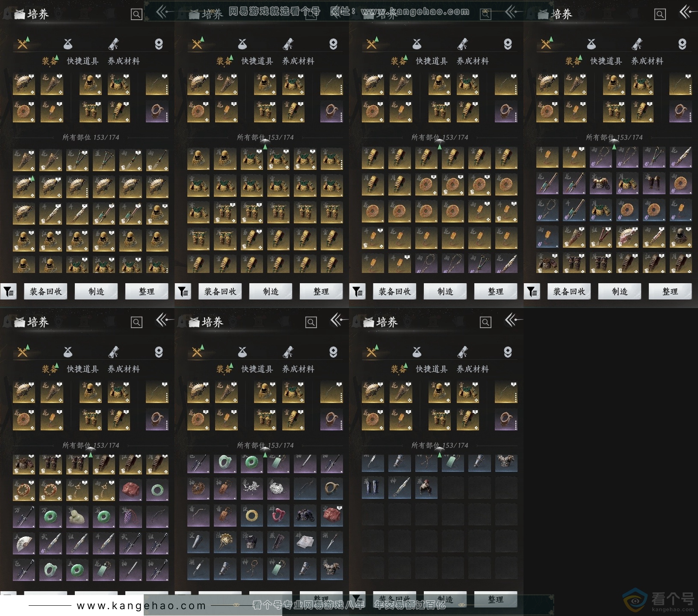
Task: Click 整理 button in the top-left panel
Action: [147, 292]
